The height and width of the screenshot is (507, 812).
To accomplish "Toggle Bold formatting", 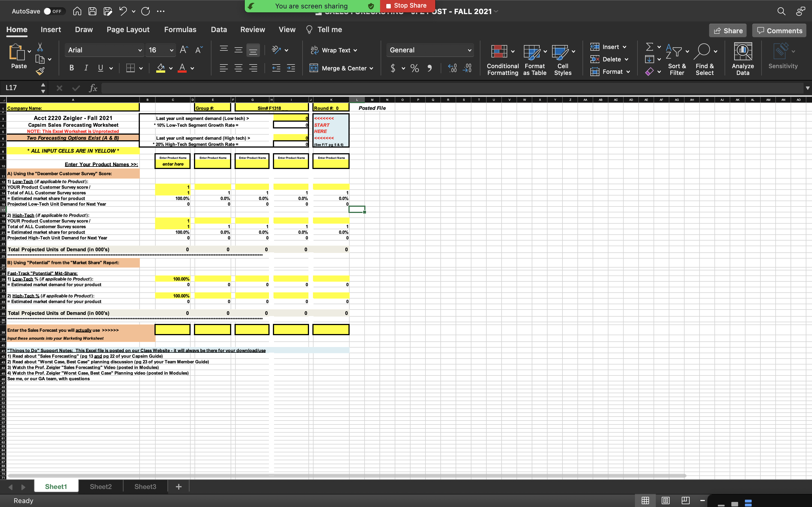I will pyautogui.click(x=71, y=68).
